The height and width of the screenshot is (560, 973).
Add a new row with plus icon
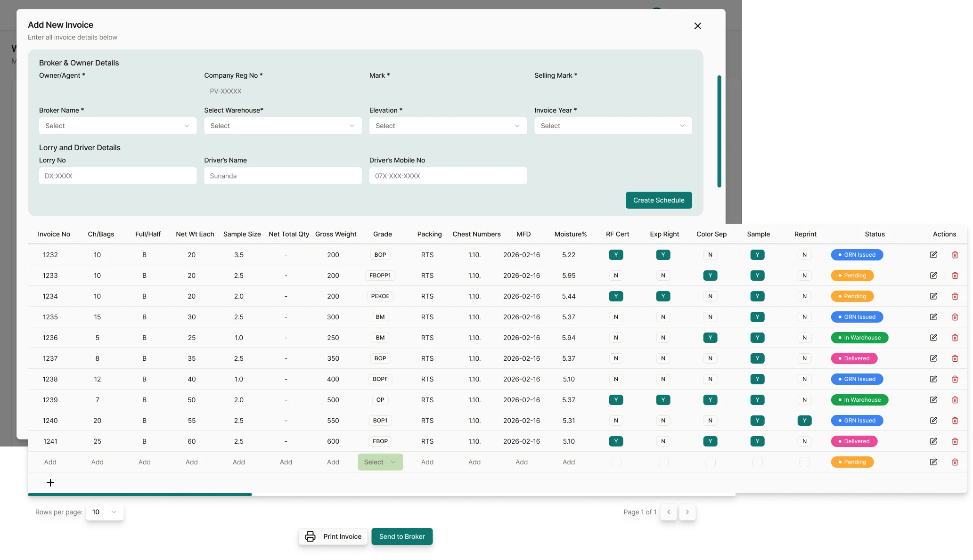(50, 483)
